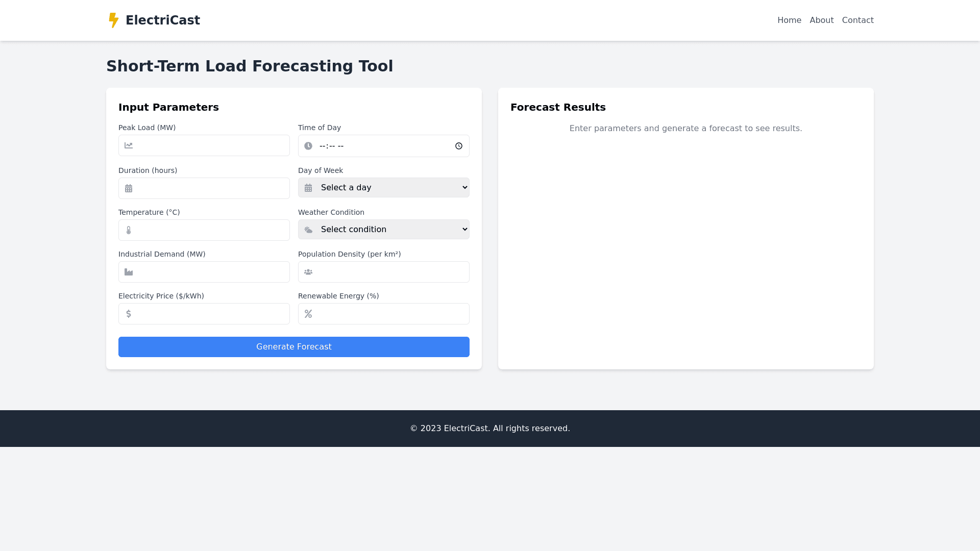The width and height of the screenshot is (980, 551).
Task: Click the calendar icon in Duration field
Action: [x=129, y=189]
